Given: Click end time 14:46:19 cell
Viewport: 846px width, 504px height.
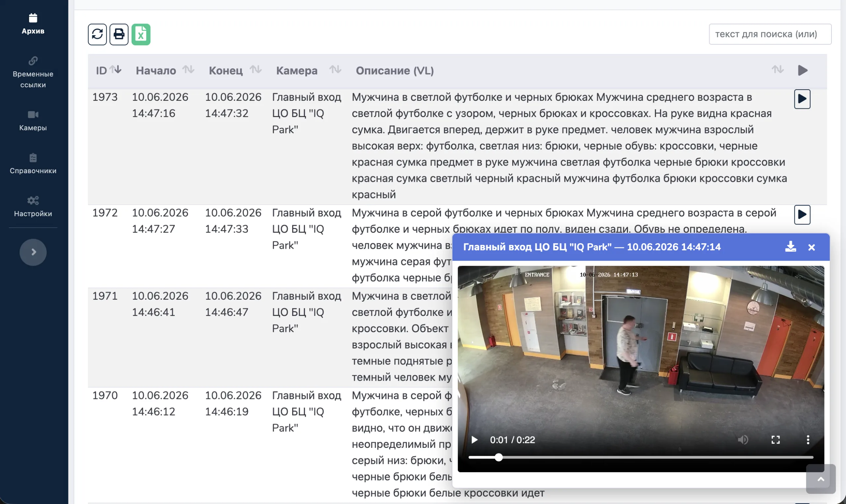Looking at the screenshot, I should click(x=227, y=411).
